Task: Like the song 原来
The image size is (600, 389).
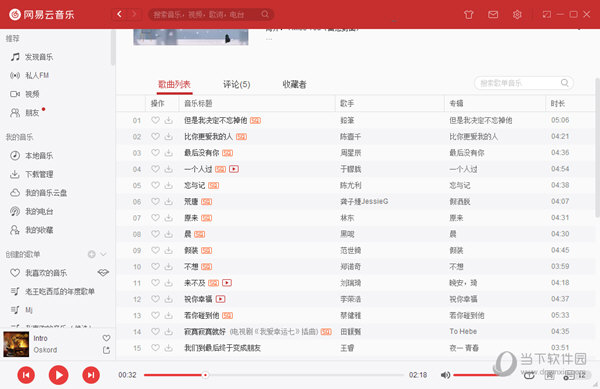Action: point(155,218)
